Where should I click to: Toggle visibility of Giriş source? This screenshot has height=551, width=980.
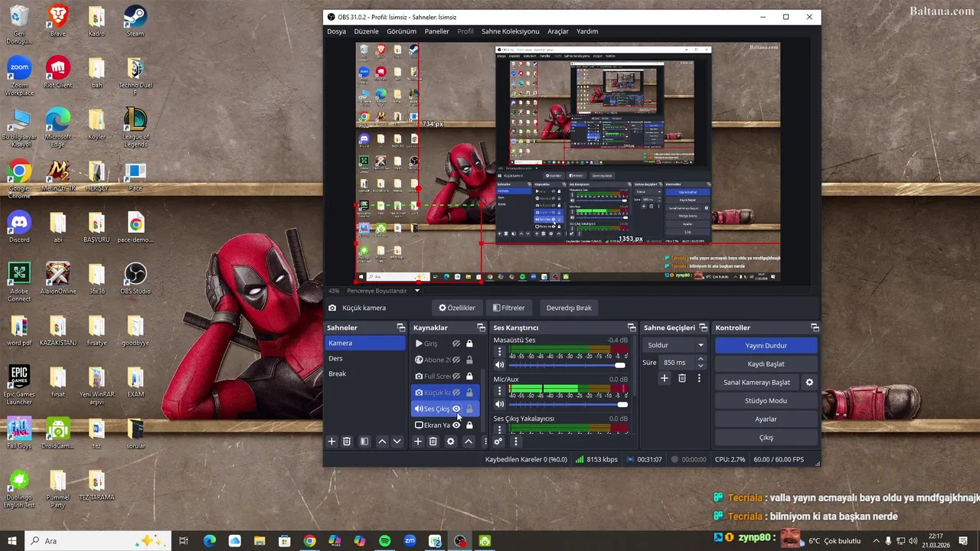[456, 344]
